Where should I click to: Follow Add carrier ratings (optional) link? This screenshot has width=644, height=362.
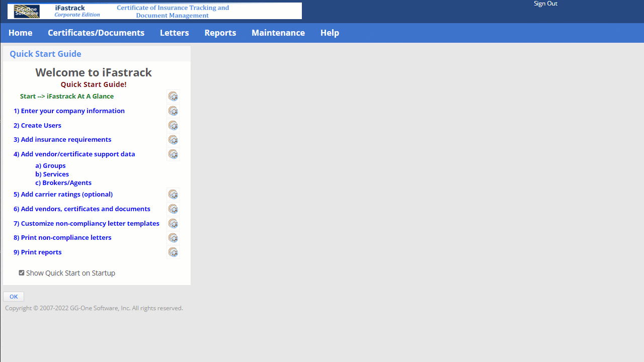(63, 194)
